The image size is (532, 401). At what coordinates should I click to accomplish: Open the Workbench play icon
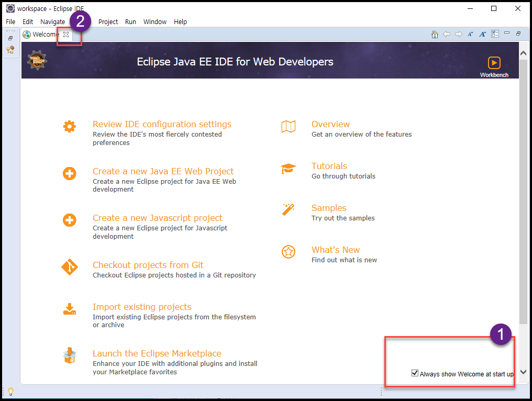pyautogui.click(x=494, y=63)
